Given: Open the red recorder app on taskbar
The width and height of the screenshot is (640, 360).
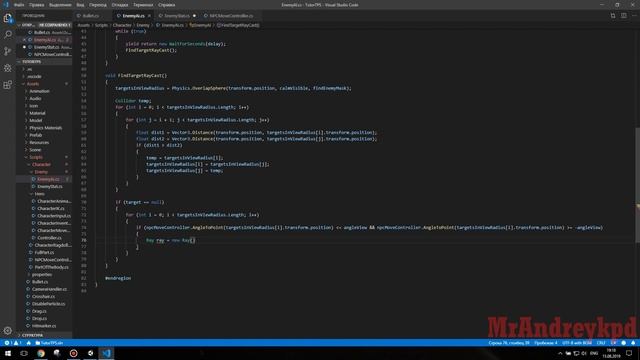Looking at the screenshot, I should pos(73,353).
